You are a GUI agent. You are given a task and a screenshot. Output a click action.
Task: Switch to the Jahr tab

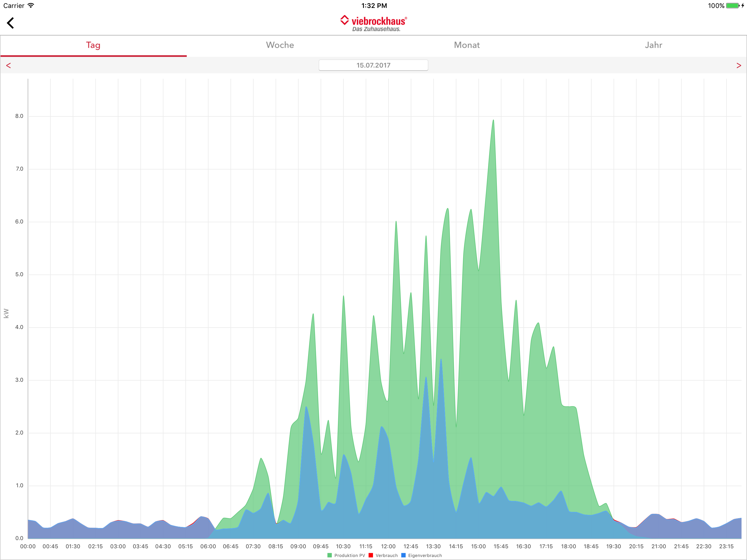point(653,45)
